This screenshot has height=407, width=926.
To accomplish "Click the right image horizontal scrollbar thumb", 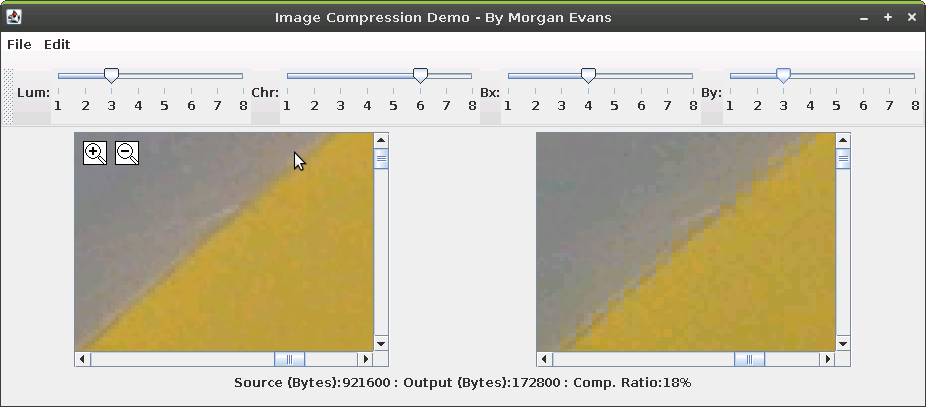I will (x=749, y=359).
